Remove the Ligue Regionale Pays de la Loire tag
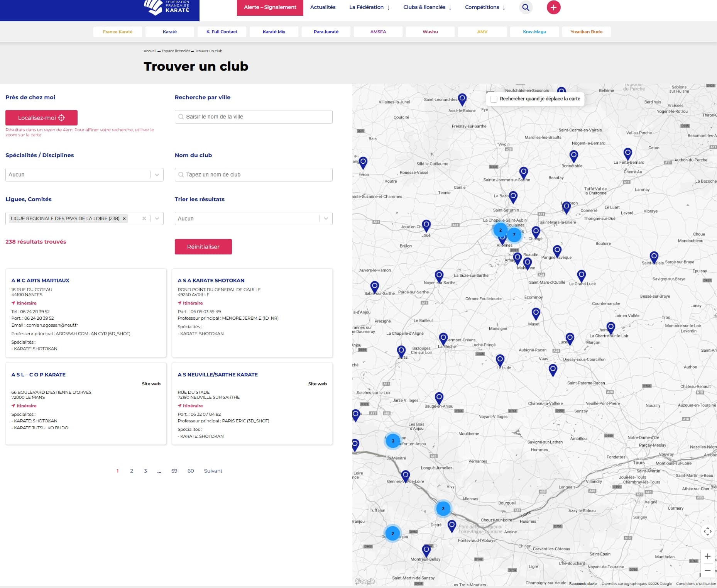 click(124, 219)
